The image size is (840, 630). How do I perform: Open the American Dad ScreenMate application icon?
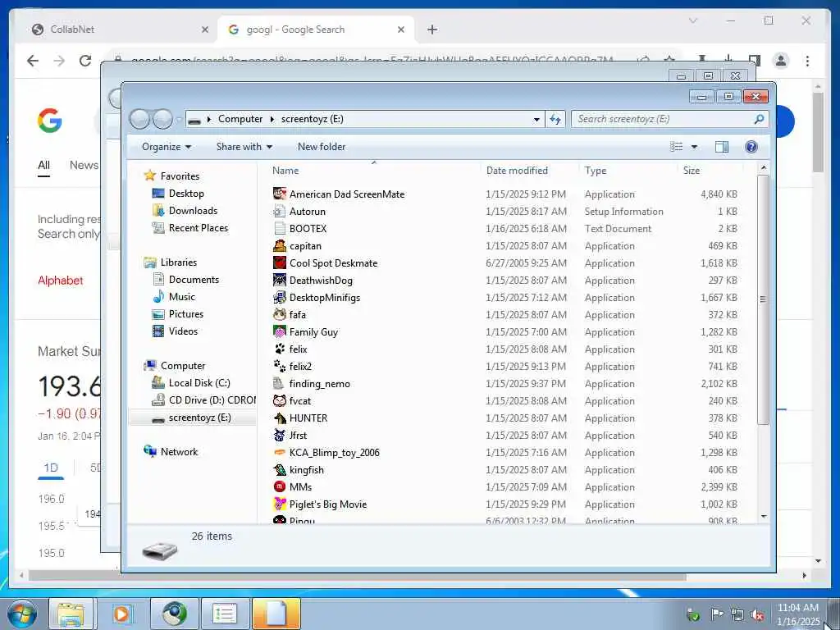tap(279, 194)
